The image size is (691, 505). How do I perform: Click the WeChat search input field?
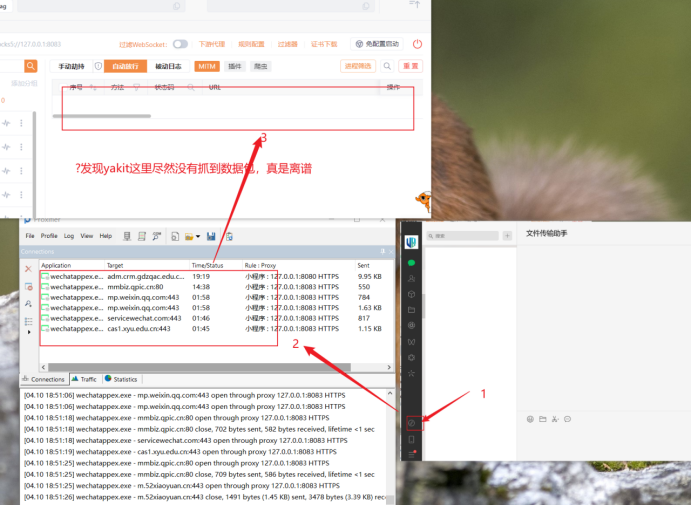click(462, 236)
